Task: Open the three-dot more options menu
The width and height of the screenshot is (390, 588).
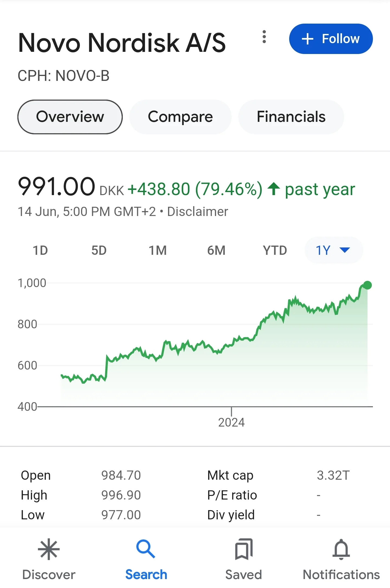Action: [x=264, y=37]
